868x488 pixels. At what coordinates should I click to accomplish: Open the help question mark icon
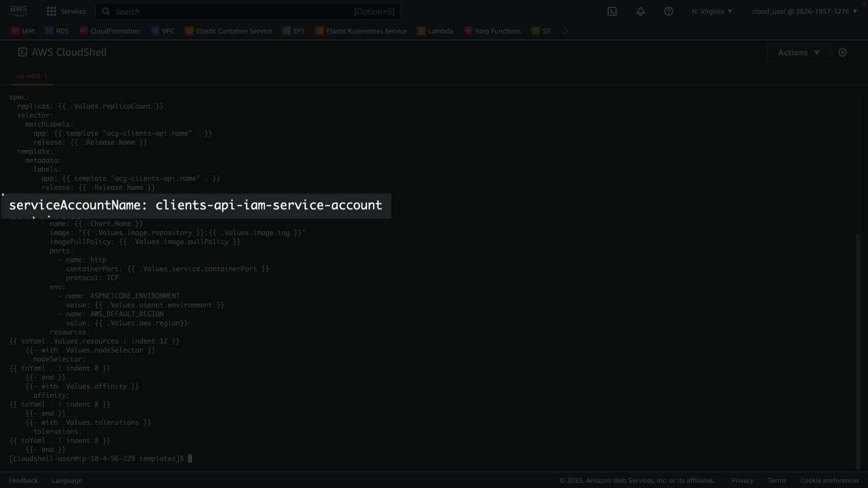coord(668,11)
